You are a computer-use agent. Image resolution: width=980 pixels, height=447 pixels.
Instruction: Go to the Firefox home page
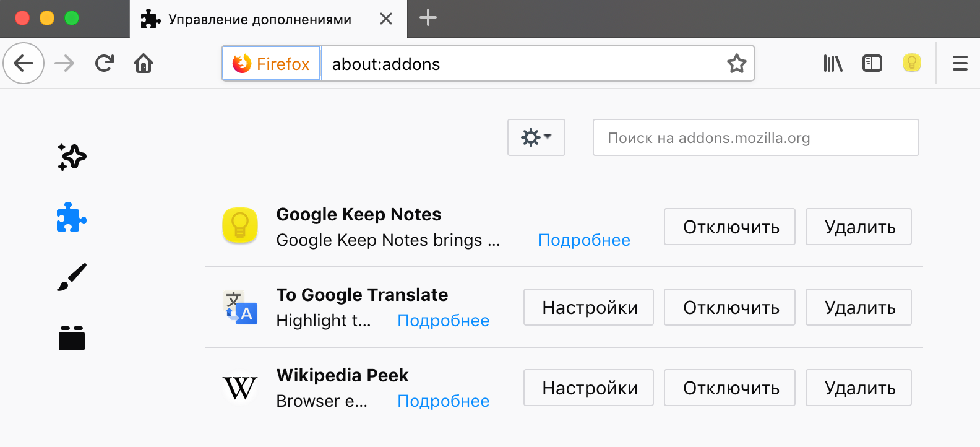point(144,63)
